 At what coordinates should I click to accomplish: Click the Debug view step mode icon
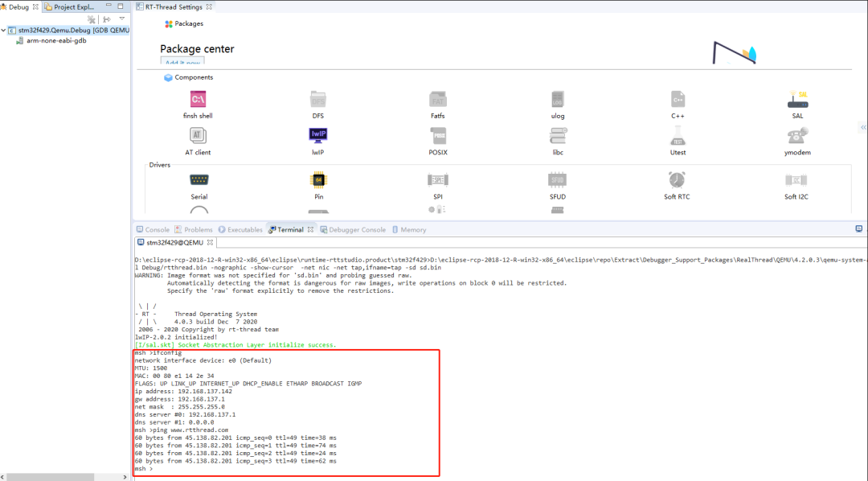tap(107, 19)
